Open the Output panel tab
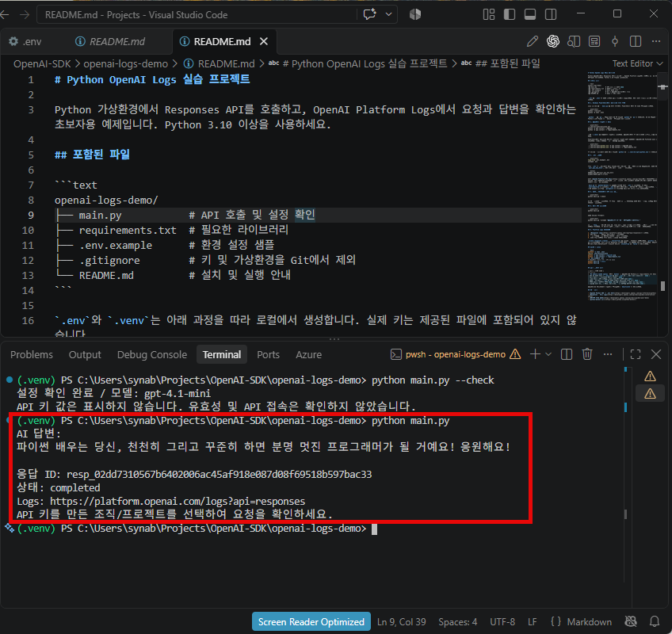This screenshot has height=634, width=672. pyautogui.click(x=85, y=354)
